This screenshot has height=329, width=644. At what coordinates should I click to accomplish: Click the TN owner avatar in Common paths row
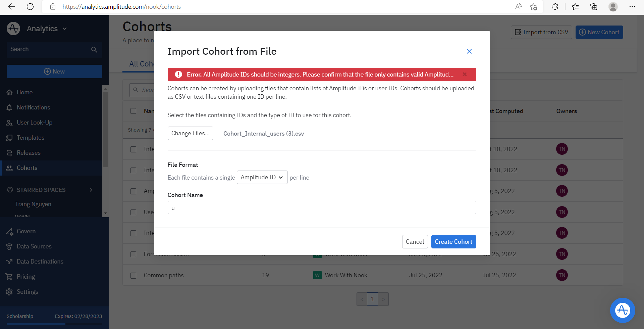562,275
